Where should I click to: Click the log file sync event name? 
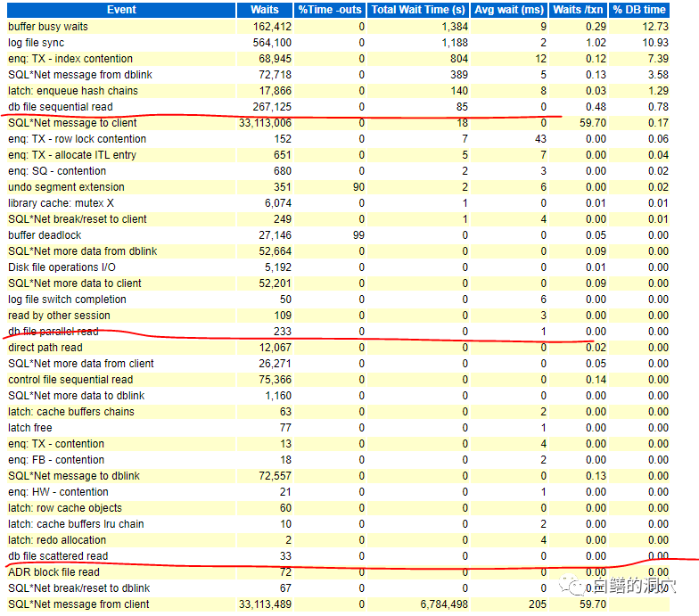pos(37,43)
